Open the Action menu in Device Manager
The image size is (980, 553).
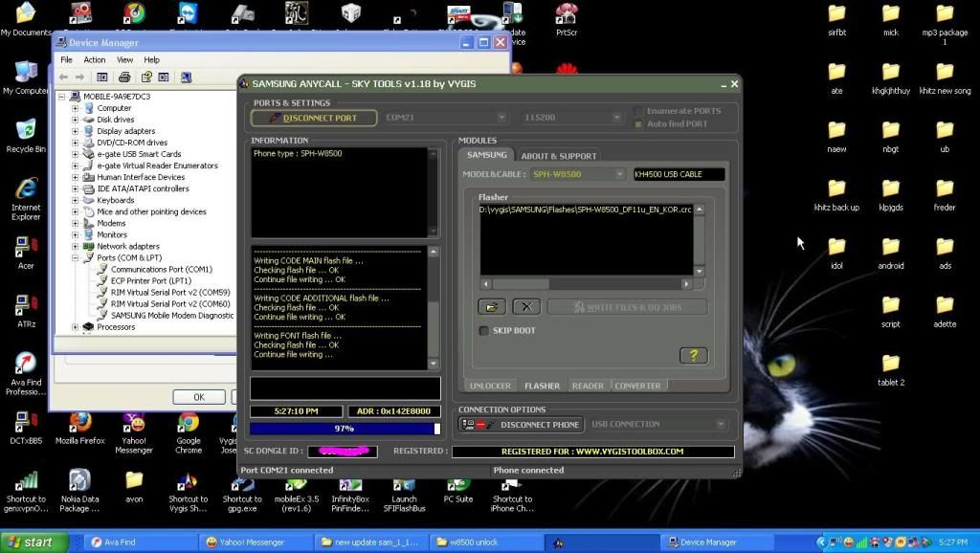point(95,60)
